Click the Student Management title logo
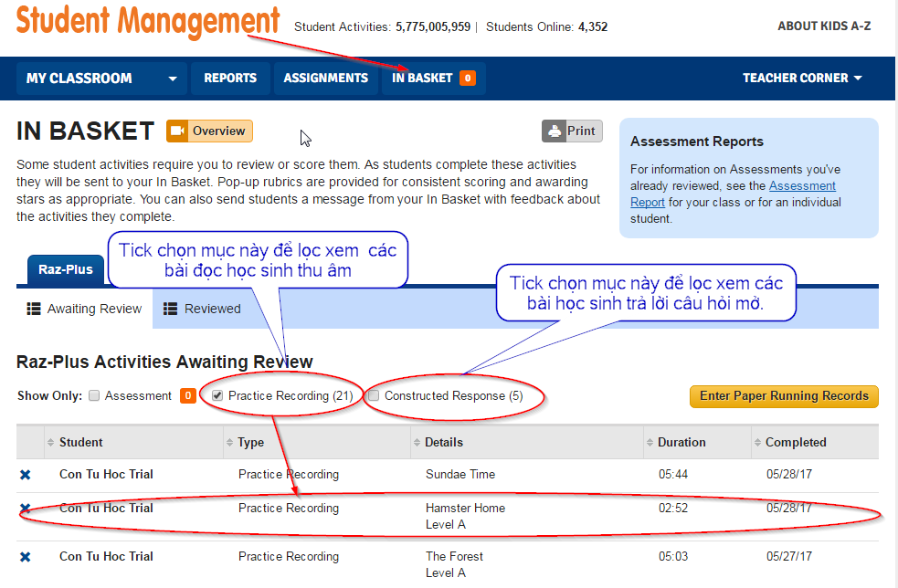The width and height of the screenshot is (898, 588). click(148, 21)
